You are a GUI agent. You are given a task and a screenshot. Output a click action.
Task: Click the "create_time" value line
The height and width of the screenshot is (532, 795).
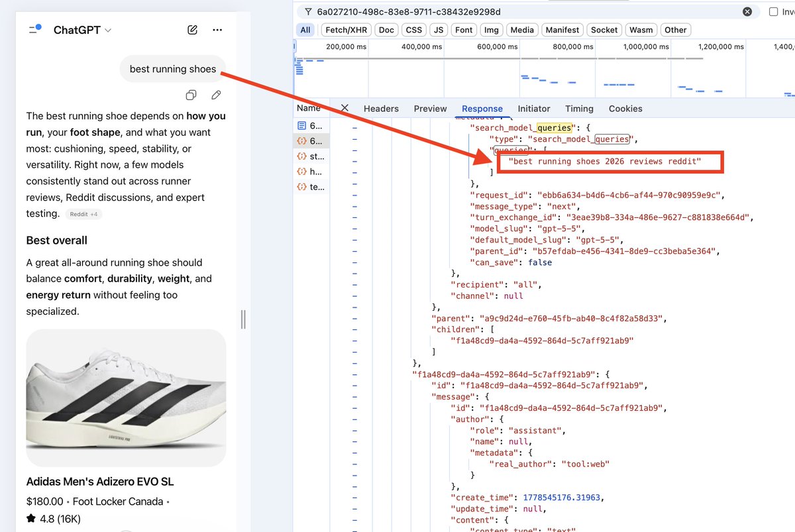tap(528, 498)
